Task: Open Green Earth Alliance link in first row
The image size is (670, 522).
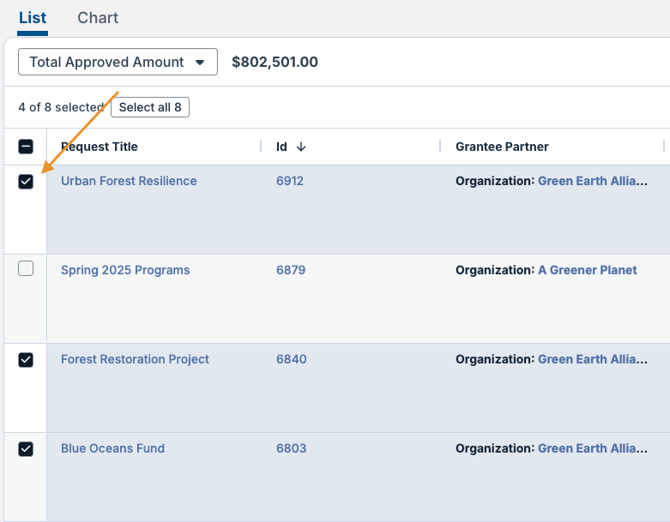Action: (592, 181)
